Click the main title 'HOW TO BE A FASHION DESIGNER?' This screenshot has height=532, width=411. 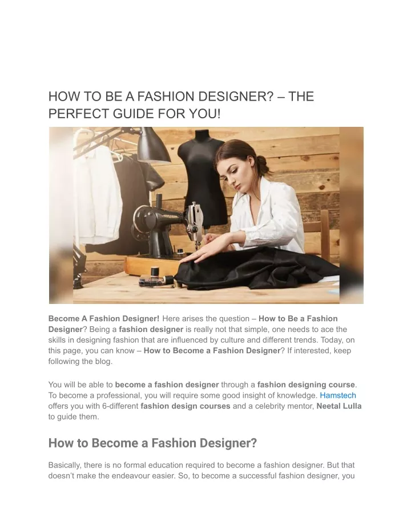click(x=161, y=97)
